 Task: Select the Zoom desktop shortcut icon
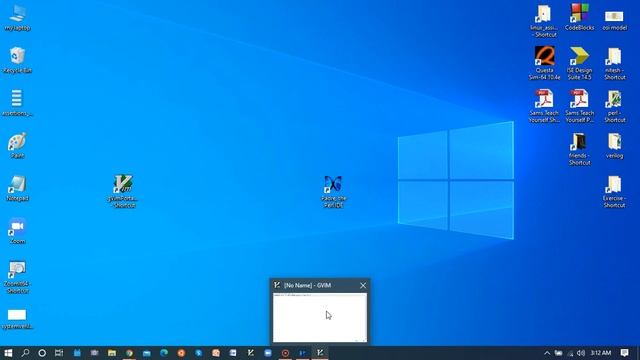coord(17,231)
